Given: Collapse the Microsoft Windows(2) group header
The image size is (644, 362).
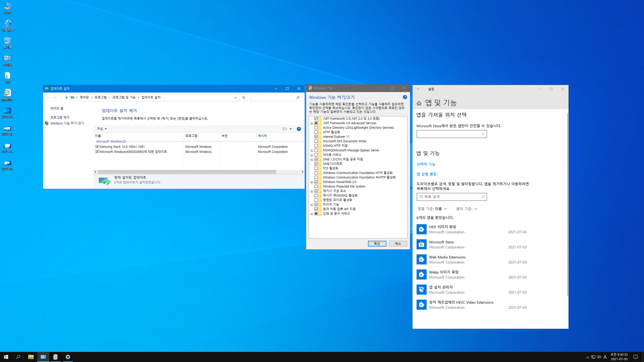Looking at the screenshot, I should 111,141.
